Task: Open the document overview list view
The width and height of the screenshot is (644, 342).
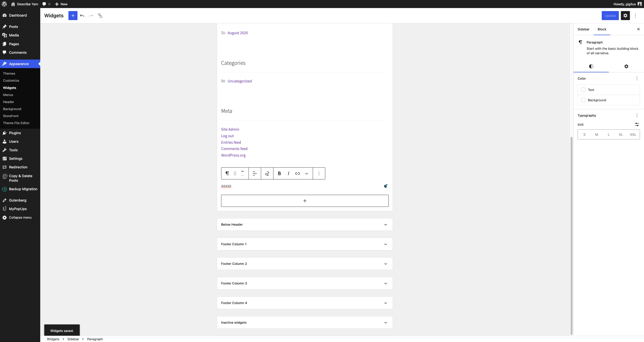Action: (x=100, y=16)
